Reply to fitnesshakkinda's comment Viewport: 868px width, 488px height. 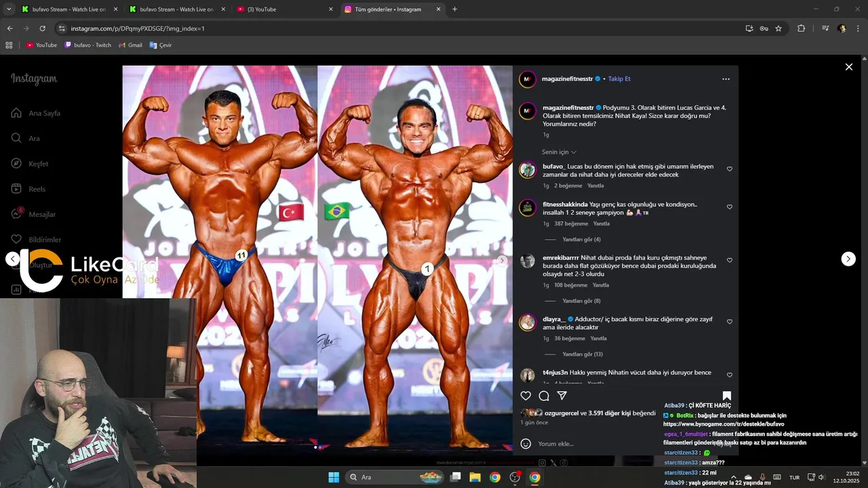pos(601,224)
